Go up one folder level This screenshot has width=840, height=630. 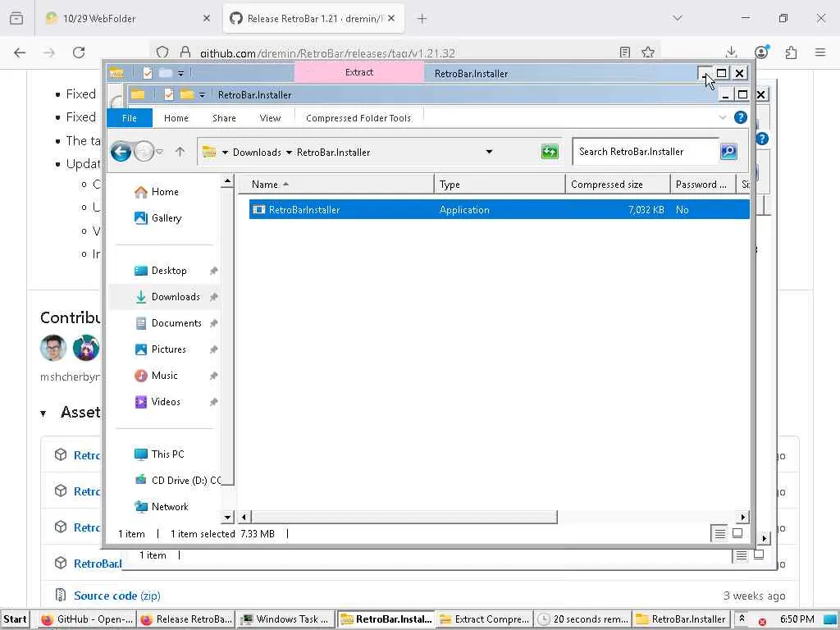[x=180, y=152]
